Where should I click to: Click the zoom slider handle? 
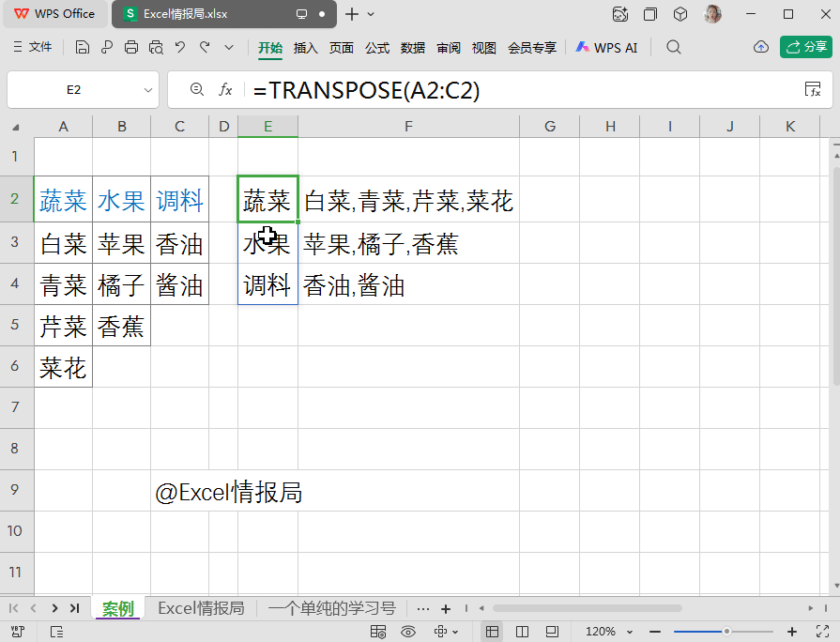click(726, 632)
